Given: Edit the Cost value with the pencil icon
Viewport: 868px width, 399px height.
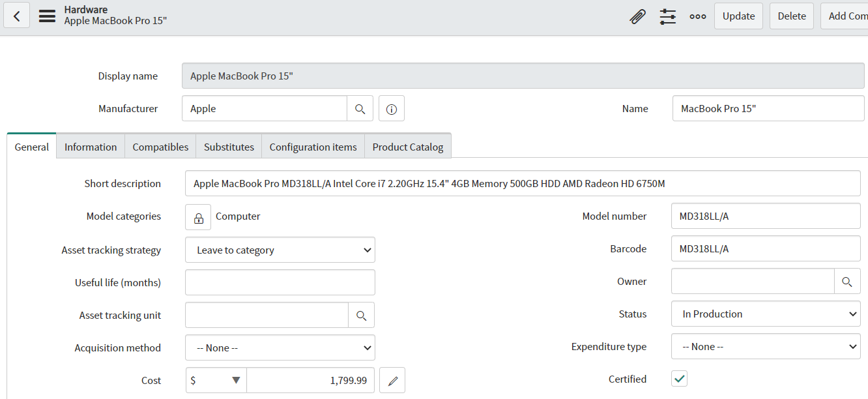Looking at the screenshot, I should (x=392, y=380).
